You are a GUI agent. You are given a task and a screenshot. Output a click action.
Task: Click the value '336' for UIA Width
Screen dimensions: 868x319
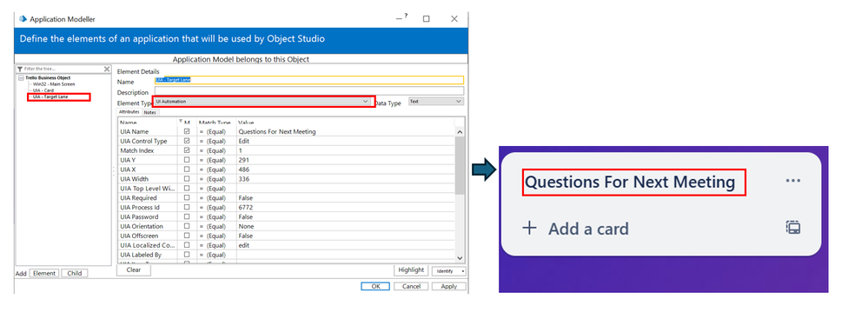click(243, 179)
